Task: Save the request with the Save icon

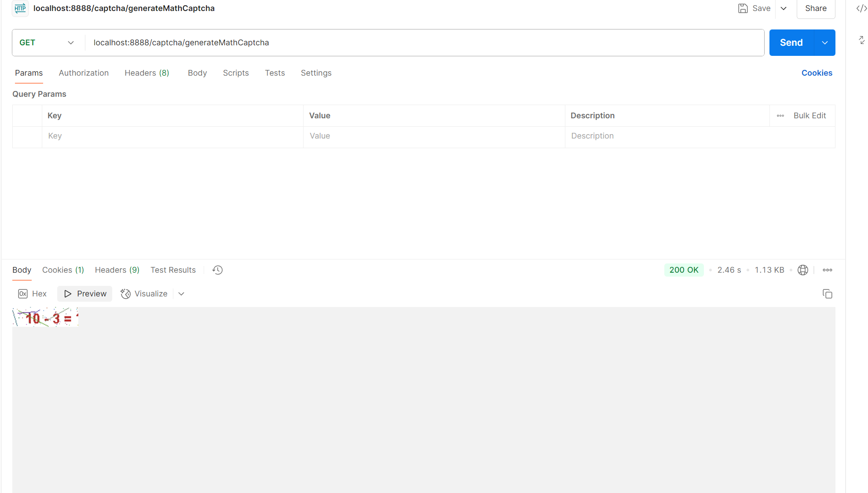Action: pyautogui.click(x=743, y=8)
